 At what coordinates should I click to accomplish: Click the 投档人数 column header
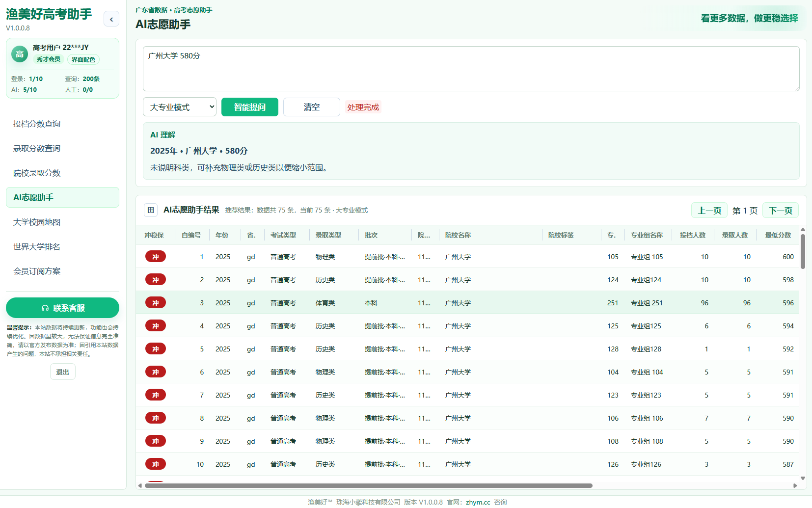click(x=693, y=235)
